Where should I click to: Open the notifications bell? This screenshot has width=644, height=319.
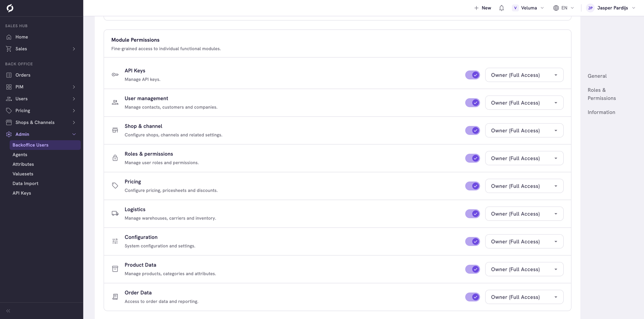(502, 8)
